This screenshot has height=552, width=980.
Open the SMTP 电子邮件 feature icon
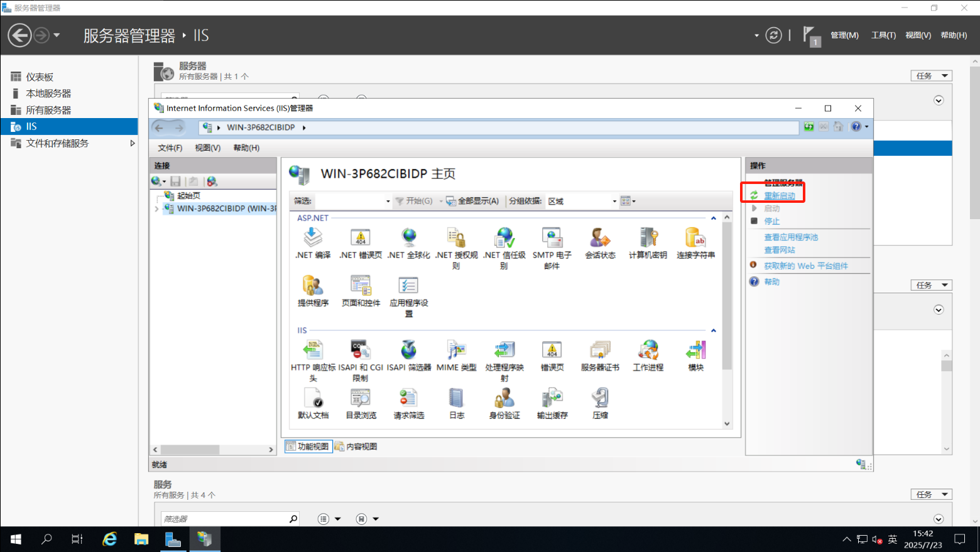[x=552, y=237]
